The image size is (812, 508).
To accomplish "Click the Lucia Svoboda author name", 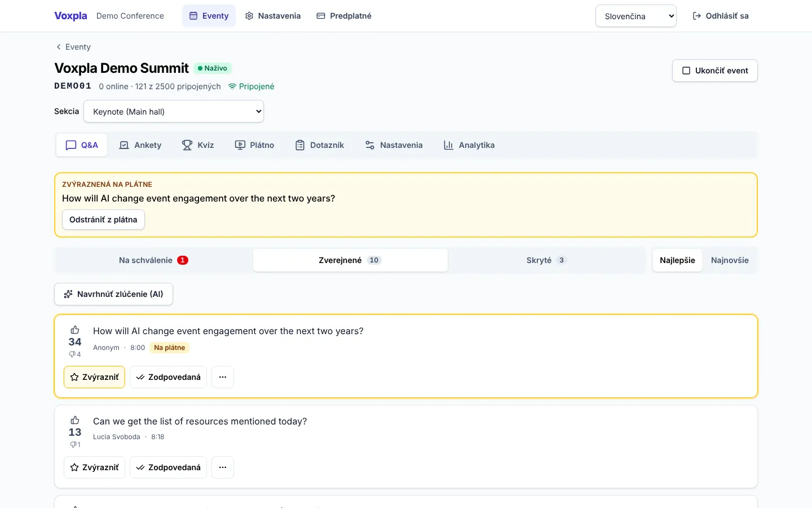I will [117, 437].
